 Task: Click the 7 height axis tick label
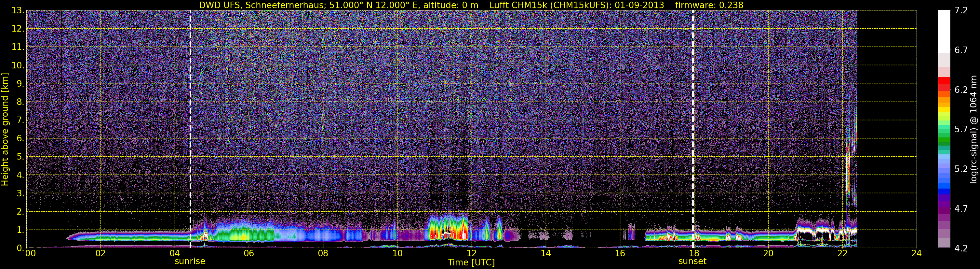20,120
